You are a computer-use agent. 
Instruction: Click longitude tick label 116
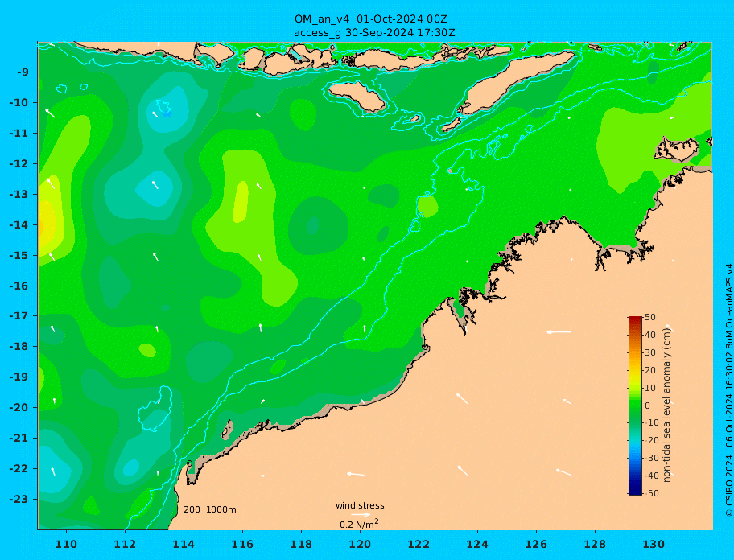[242, 544]
